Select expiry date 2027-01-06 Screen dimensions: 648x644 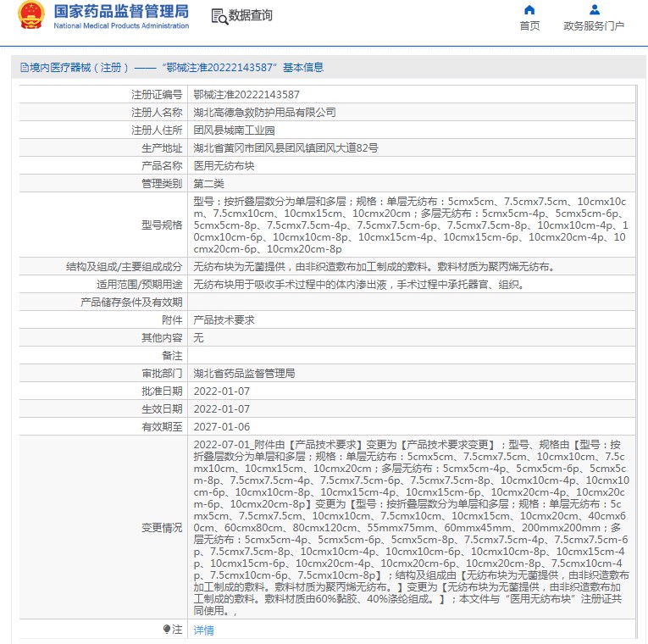[222, 426]
